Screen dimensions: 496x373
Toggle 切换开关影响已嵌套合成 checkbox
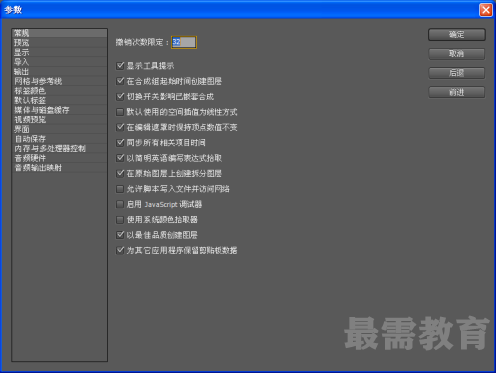[120, 97]
